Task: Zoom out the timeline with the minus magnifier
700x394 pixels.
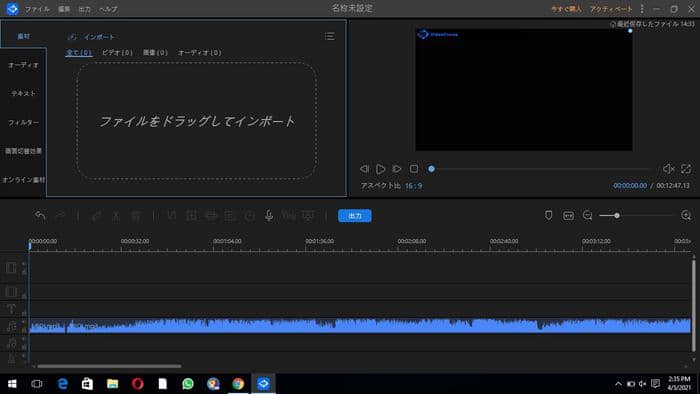Action: coord(588,216)
